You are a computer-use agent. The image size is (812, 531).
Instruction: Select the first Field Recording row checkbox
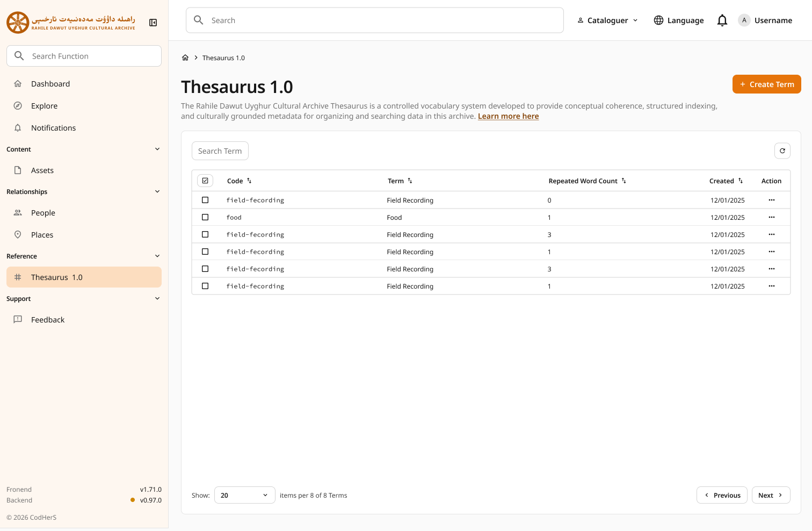click(x=205, y=200)
